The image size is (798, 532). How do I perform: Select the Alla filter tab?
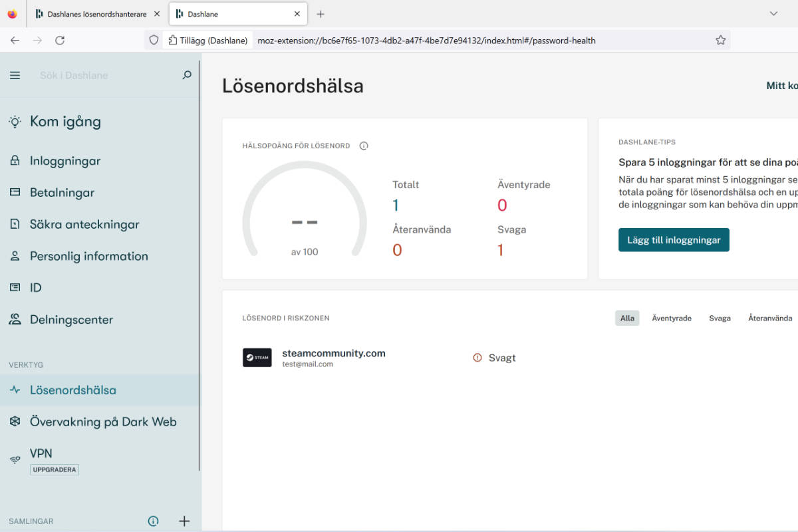pyautogui.click(x=627, y=318)
